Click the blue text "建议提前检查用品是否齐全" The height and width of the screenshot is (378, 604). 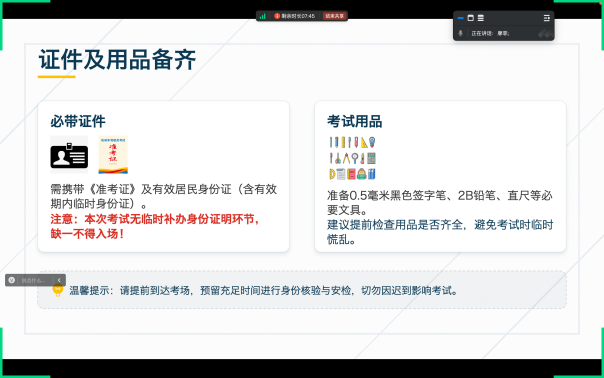coord(395,225)
